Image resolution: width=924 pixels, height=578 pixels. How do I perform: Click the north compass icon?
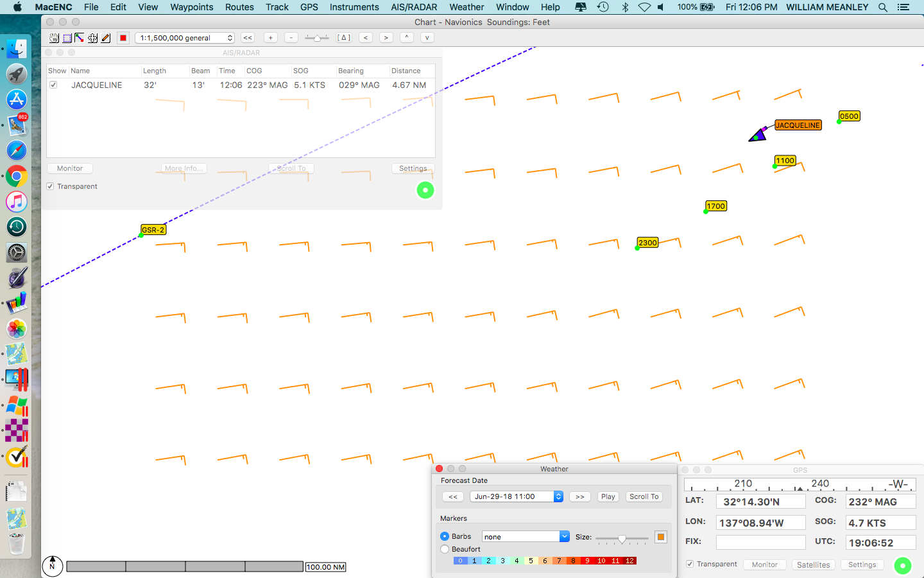pos(52,566)
